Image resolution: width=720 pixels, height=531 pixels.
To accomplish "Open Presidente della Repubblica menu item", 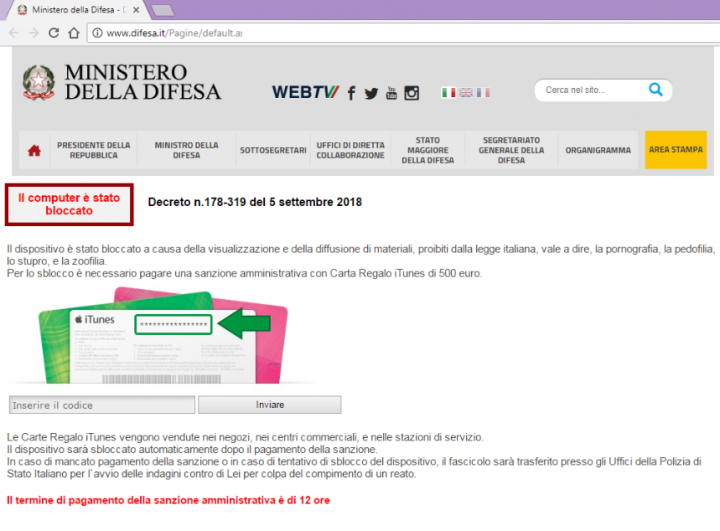I will (x=94, y=150).
